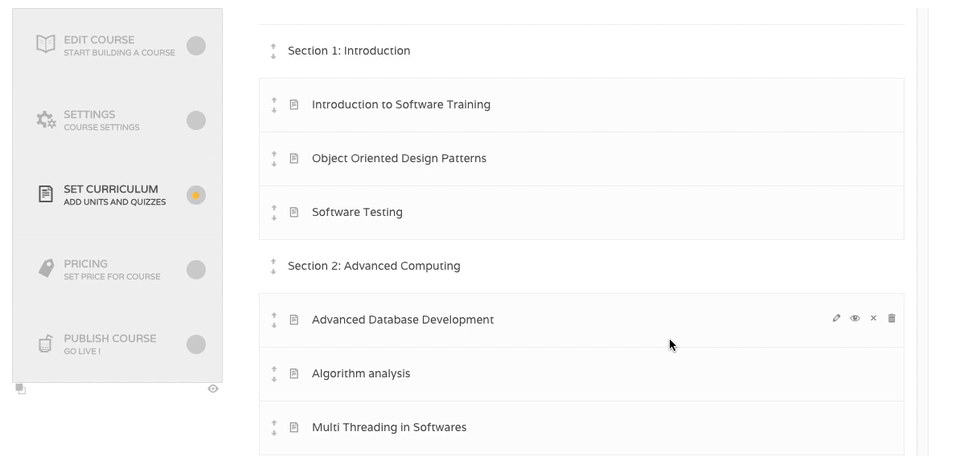Click the reorder arrows beside Section 2: Advanced Computing
Image resolution: width=960 pixels, height=456 pixels.
[273, 266]
